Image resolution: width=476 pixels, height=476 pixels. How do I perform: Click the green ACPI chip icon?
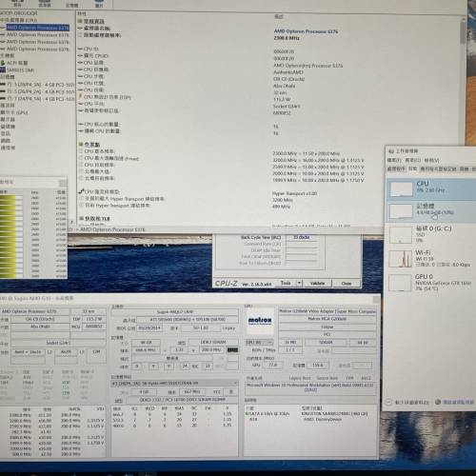[3, 63]
